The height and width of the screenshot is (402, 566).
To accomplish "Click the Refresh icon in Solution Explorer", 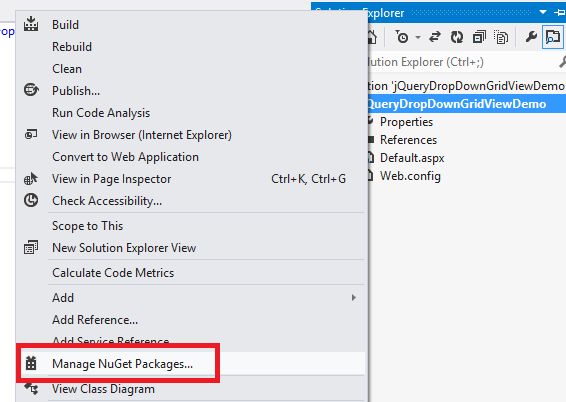I will (457, 37).
